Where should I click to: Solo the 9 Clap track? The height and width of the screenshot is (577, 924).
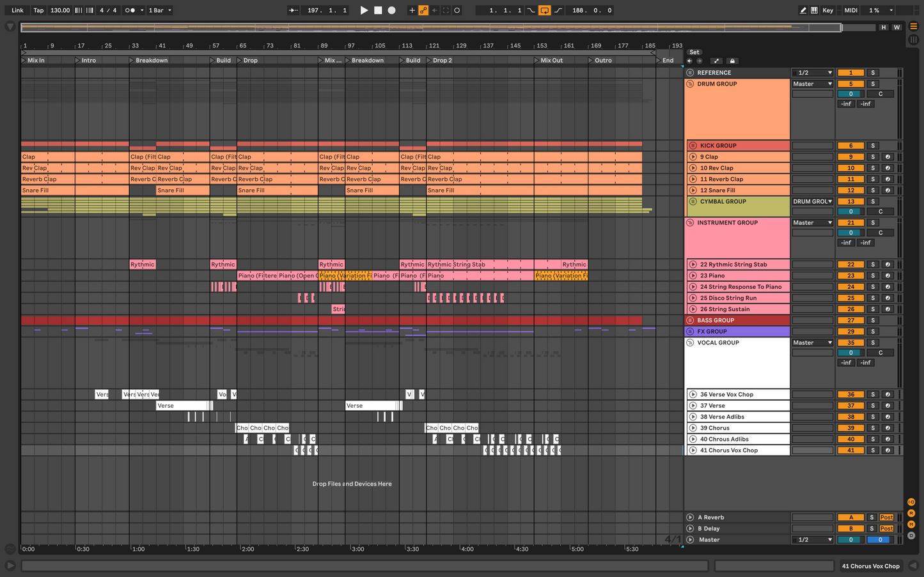[873, 157]
